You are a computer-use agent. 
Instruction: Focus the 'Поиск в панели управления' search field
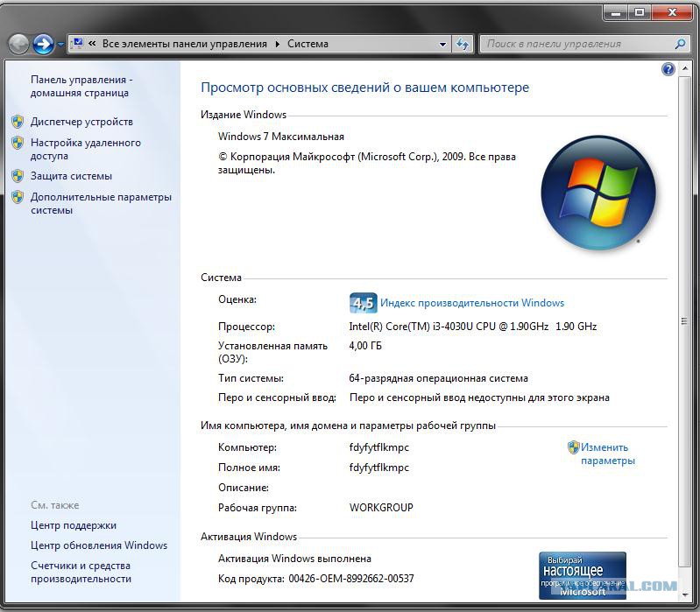(x=576, y=44)
